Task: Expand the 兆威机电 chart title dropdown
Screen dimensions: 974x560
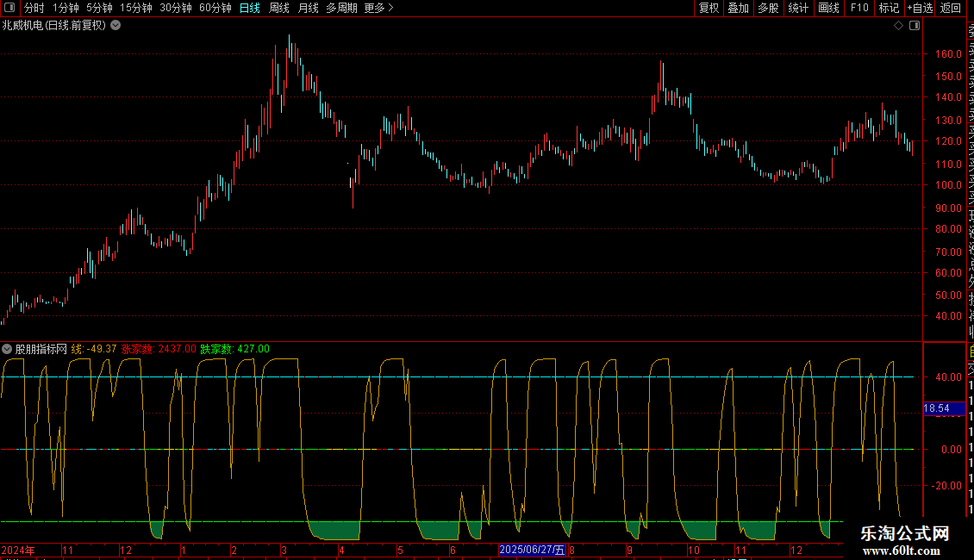Action: 116,25
